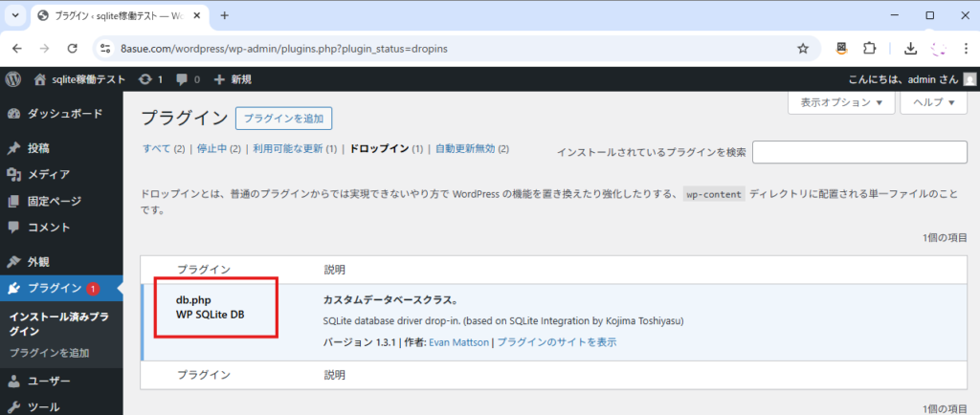Focus the installed plugins search field
The height and width of the screenshot is (415, 980).
(859, 152)
